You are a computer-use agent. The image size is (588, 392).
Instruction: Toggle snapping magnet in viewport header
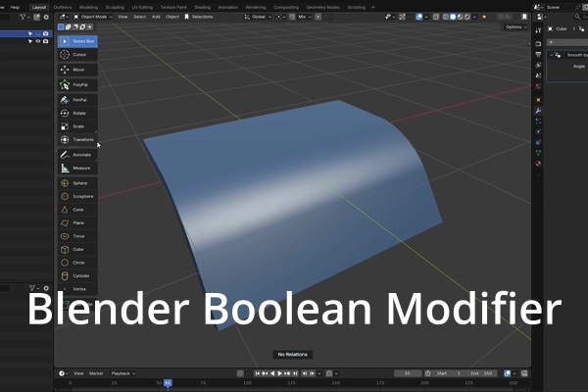[292, 17]
